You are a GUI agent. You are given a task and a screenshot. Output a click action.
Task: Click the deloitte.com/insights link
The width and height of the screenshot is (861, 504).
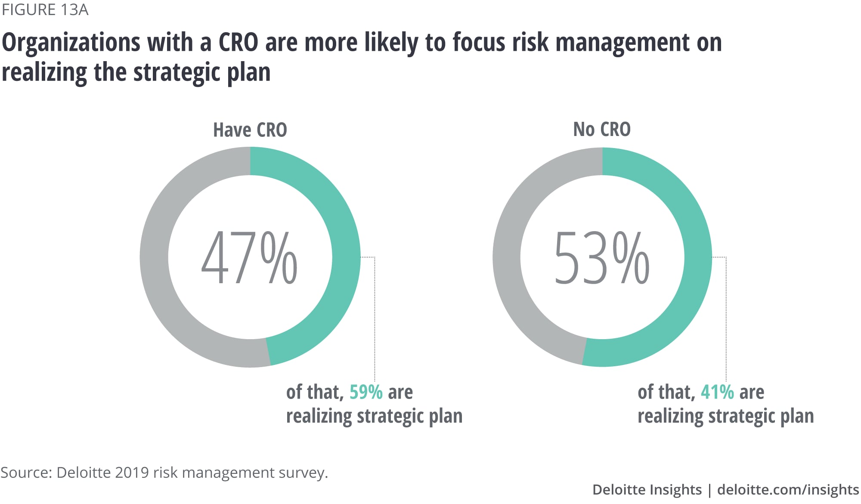788,490
